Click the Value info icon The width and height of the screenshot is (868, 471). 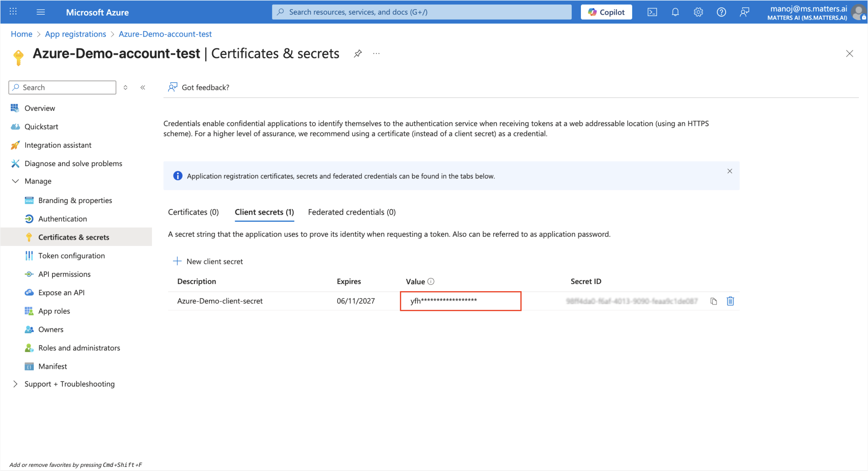pyautogui.click(x=431, y=282)
